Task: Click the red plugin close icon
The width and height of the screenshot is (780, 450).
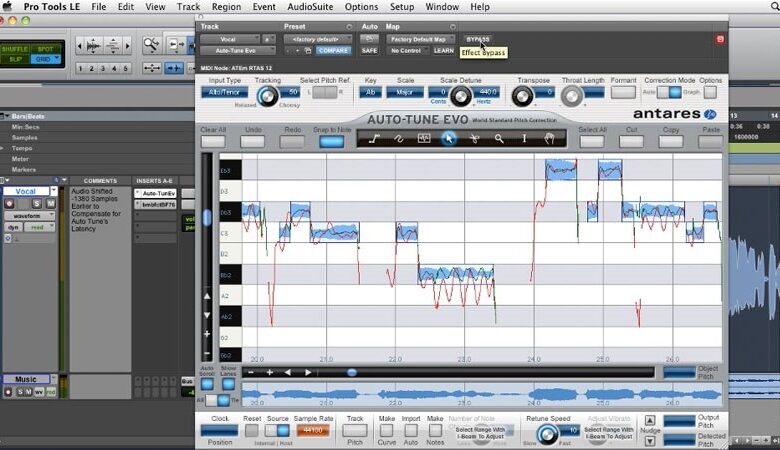Action: point(720,39)
